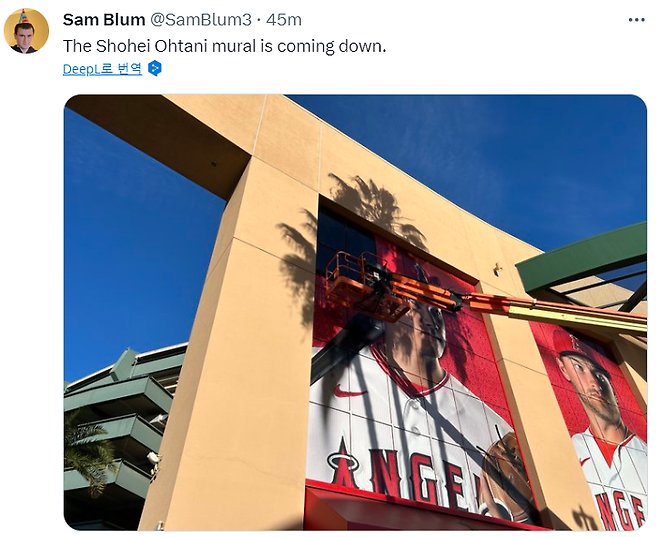Screen dimensions: 658x537
Task: Click the 'Sam Blum' display name
Action: click(x=104, y=20)
